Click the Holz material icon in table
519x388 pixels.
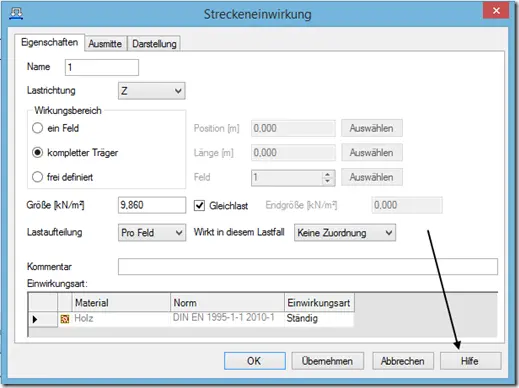pos(65,319)
